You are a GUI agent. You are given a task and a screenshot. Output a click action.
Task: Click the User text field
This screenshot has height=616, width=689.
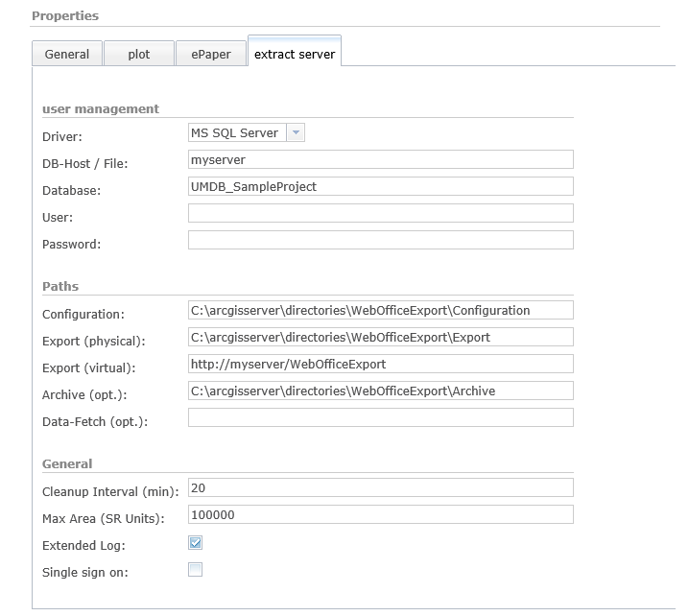tap(380, 213)
